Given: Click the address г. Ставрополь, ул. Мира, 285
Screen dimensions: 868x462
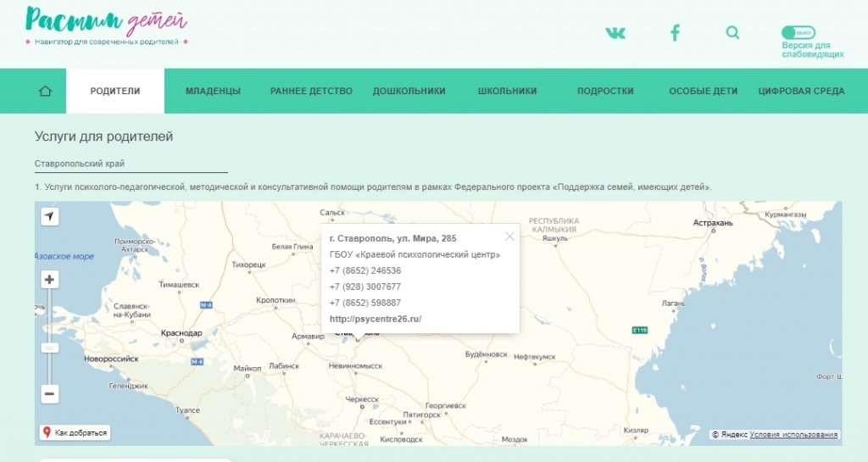Looking at the screenshot, I should tap(393, 238).
